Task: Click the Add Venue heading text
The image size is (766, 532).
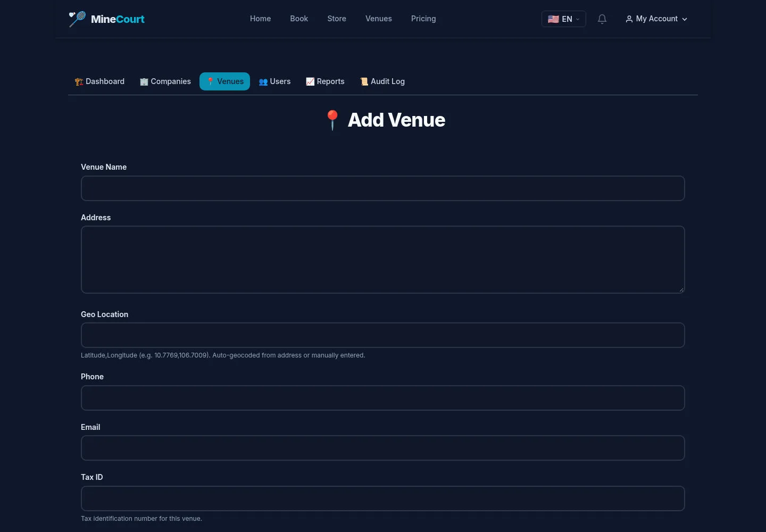Action: (x=396, y=120)
